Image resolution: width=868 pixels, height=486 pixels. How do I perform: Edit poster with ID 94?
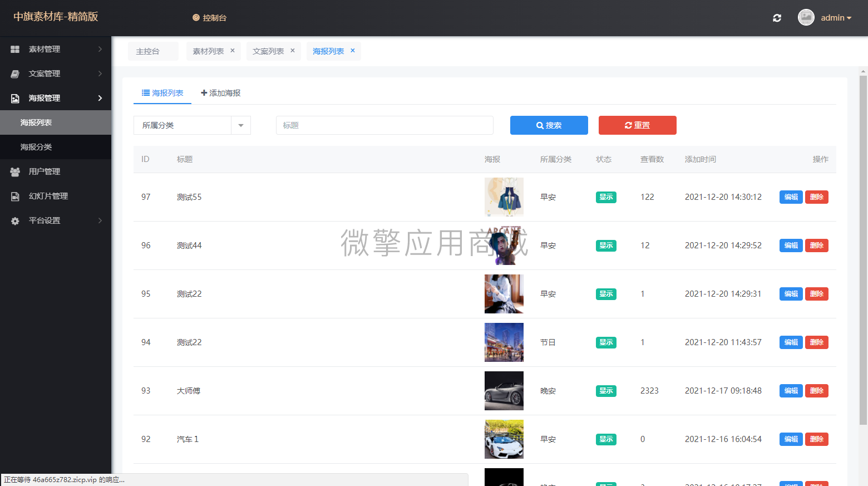click(791, 342)
